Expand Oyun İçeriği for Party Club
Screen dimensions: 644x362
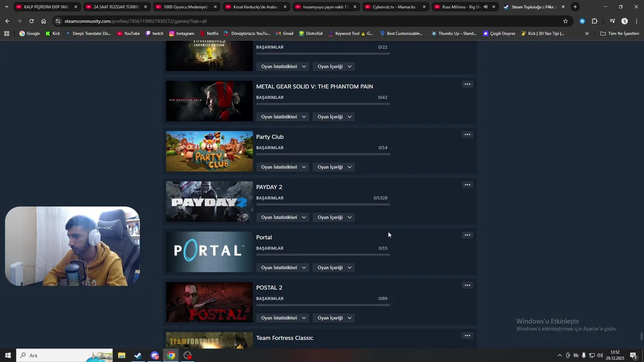(x=334, y=167)
